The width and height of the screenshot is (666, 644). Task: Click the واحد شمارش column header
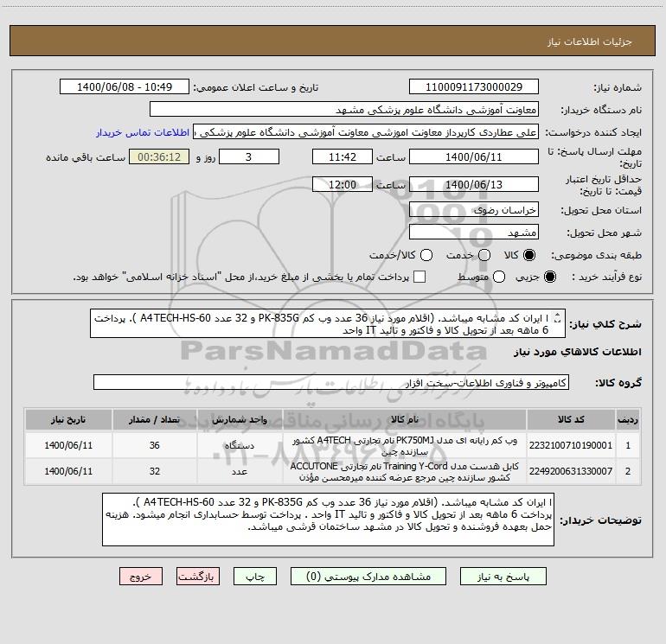[240, 419]
